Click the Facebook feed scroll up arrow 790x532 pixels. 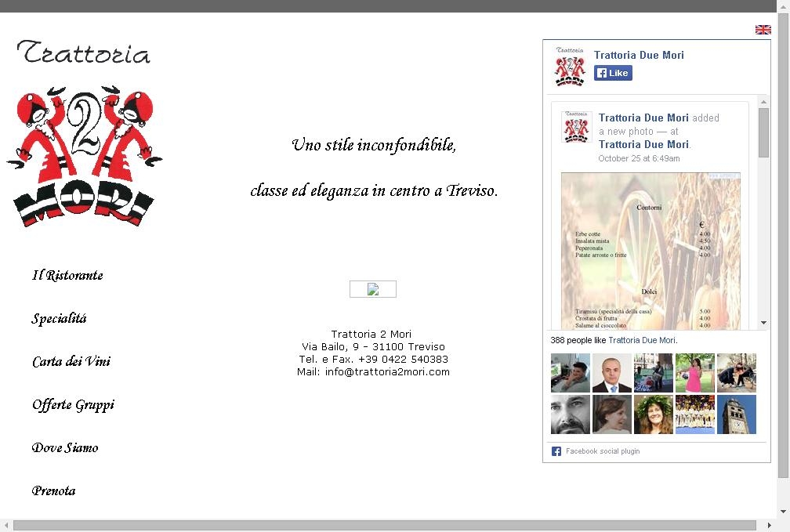point(764,102)
